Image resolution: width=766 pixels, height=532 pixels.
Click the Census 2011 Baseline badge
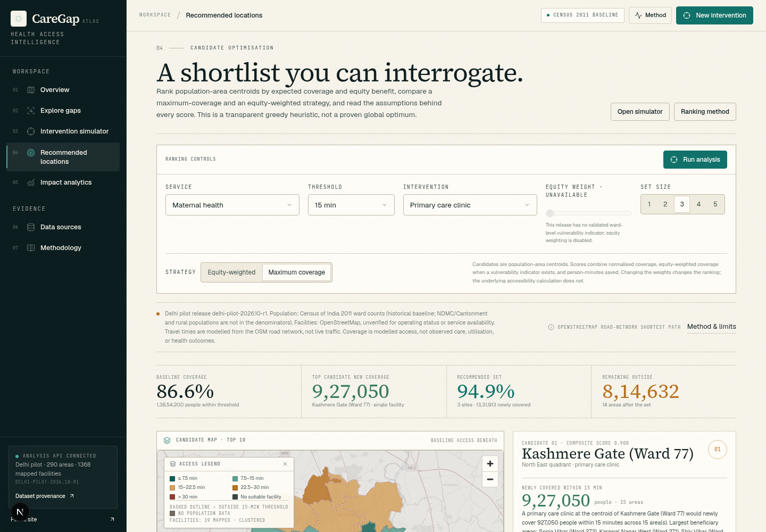[x=582, y=15]
